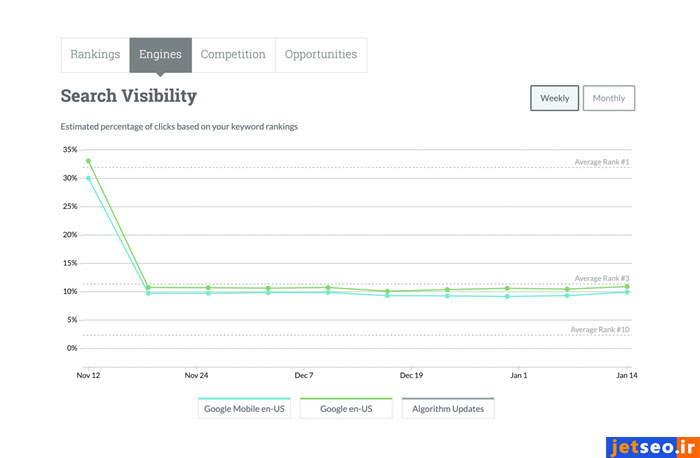
Task: Click the Average Rank #1 label
Action: (x=601, y=162)
